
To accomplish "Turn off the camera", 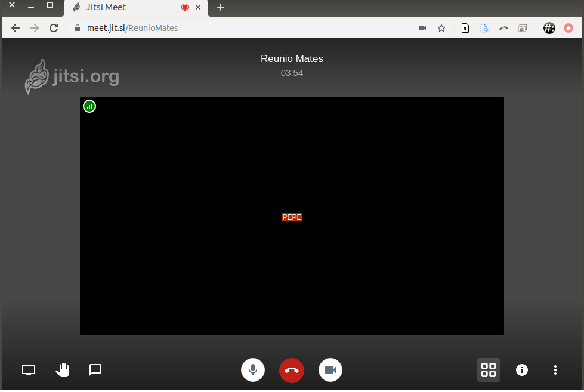I will click(330, 370).
